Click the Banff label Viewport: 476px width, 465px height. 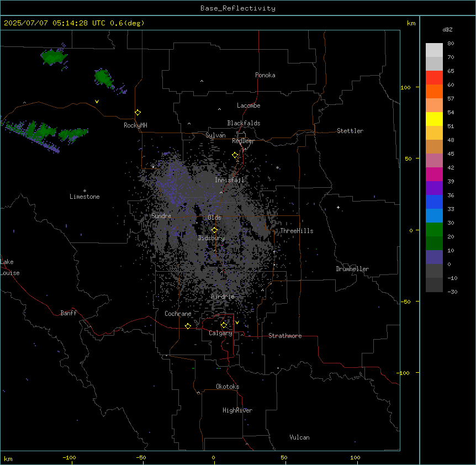point(68,313)
